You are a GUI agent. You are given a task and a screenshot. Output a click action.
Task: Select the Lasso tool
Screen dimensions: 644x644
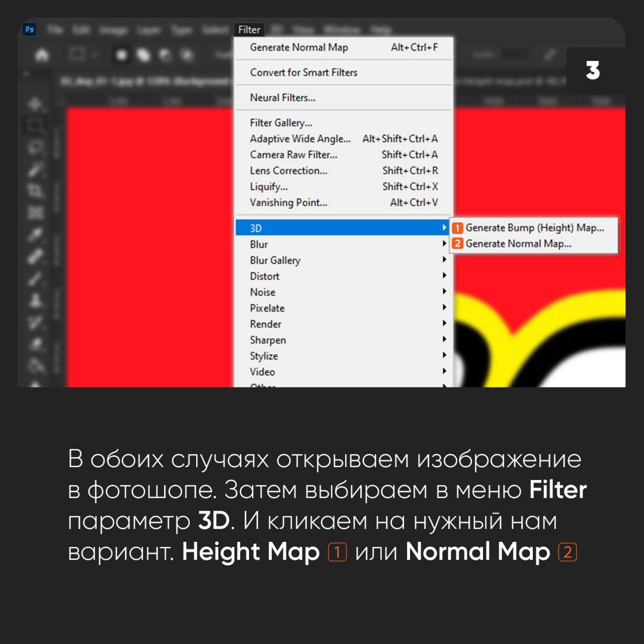(35, 148)
